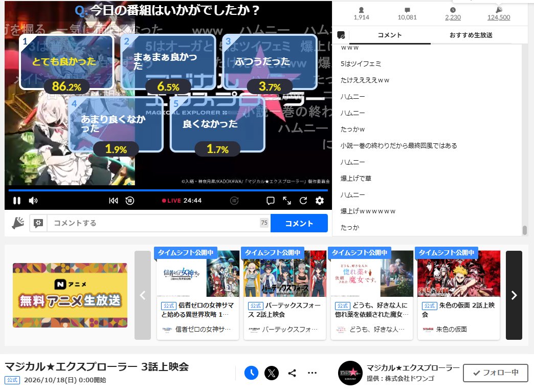Share the broadcast on X
This screenshot has height=392, width=534.
click(x=272, y=373)
